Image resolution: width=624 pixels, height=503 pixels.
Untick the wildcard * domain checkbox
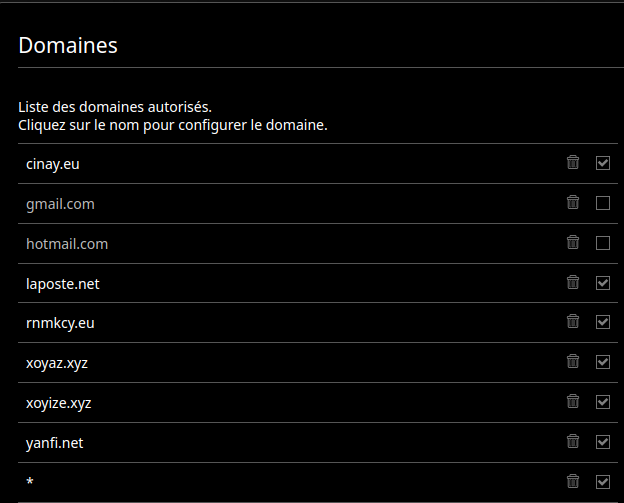point(603,482)
